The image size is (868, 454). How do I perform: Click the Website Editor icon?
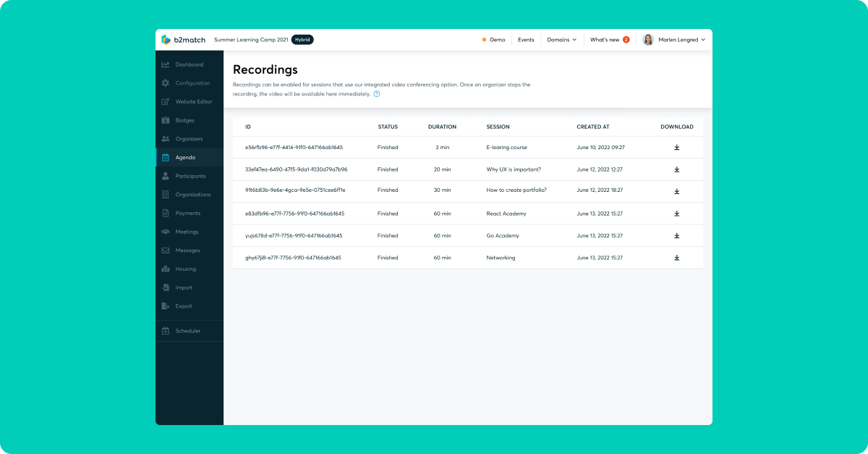tap(165, 101)
